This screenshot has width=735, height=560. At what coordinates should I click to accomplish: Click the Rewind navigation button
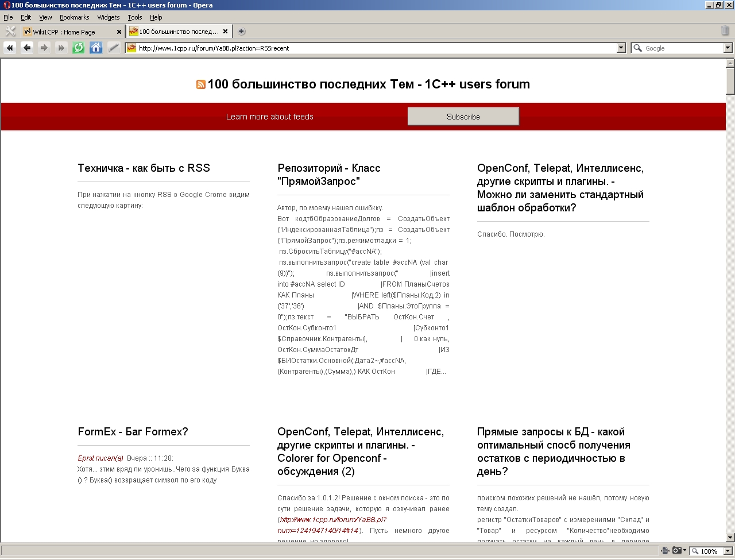click(x=9, y=48)
